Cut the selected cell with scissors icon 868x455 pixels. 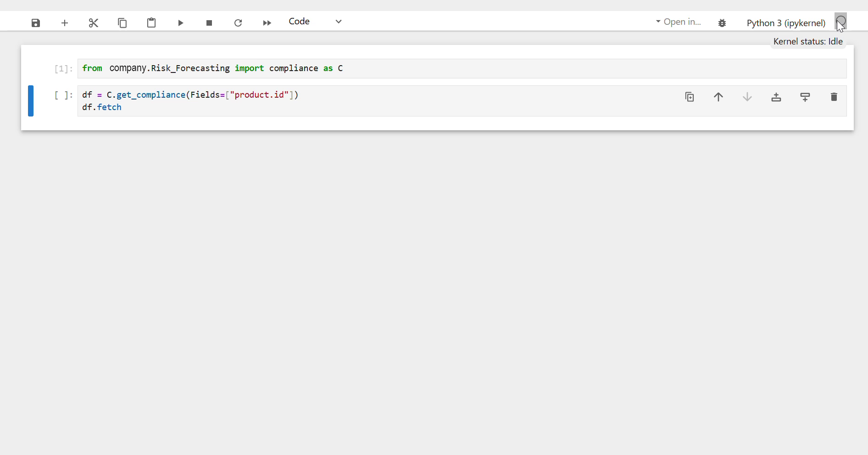pos(94,23)
